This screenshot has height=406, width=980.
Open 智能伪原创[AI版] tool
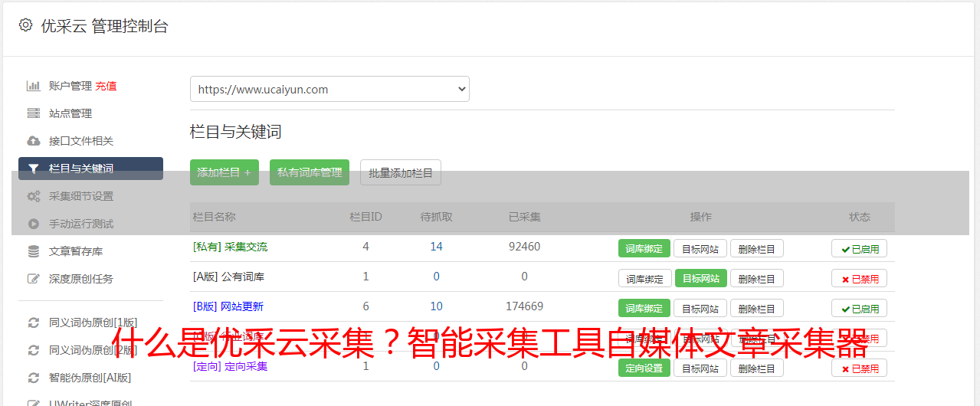[x=90, y=378]
